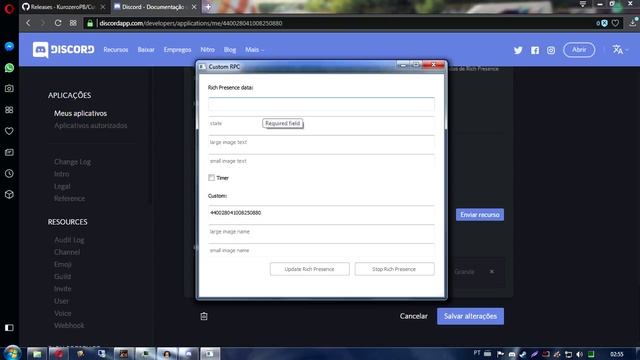Click Stop Rich Presence button
The height and width of the screenshot is (360, 640).
pos(394,269)
